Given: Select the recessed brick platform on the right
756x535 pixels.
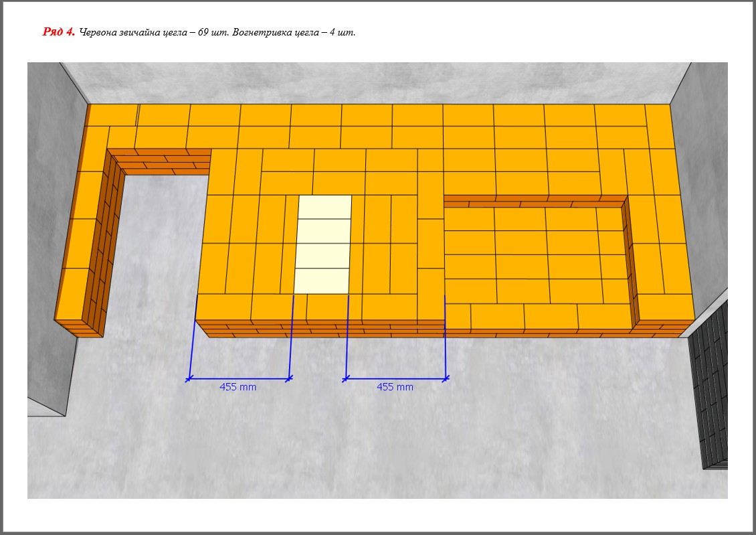Looking at the screenshot, I should (535, 254).
